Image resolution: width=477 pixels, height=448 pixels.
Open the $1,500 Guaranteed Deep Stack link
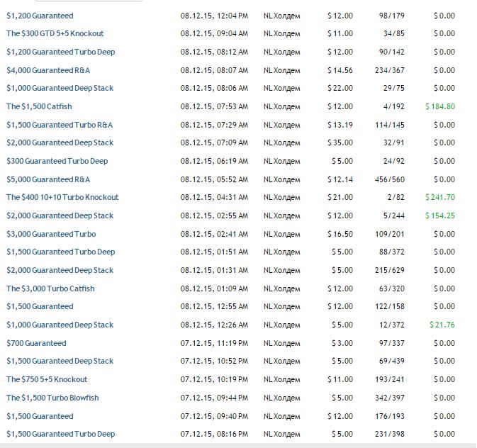pyautogui.click(x=60, y=361)
